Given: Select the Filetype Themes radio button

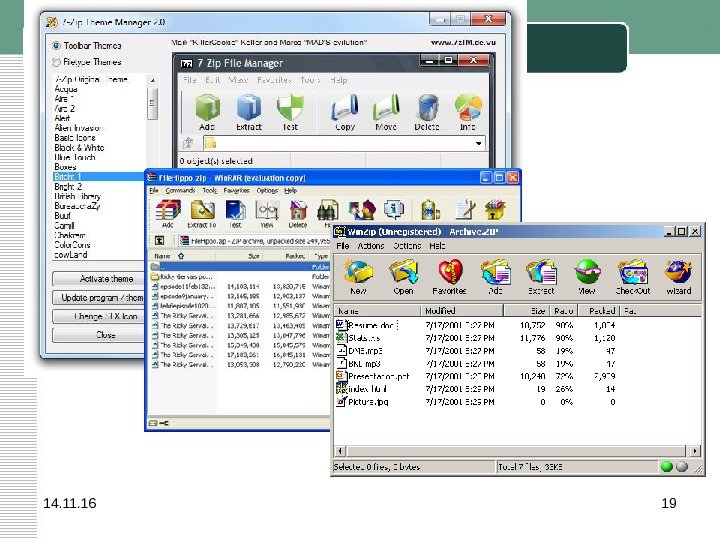Looking at the screenshot, I should pos(56,62).
